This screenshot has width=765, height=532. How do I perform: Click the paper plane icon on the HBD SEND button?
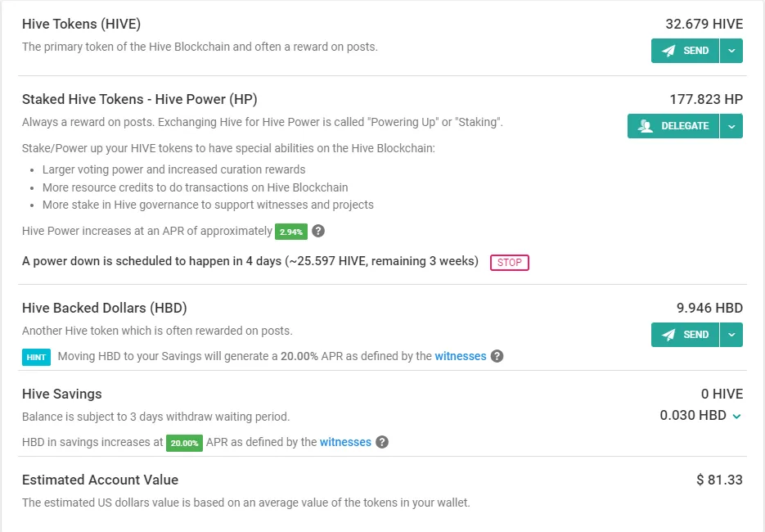tap(668, 335)
